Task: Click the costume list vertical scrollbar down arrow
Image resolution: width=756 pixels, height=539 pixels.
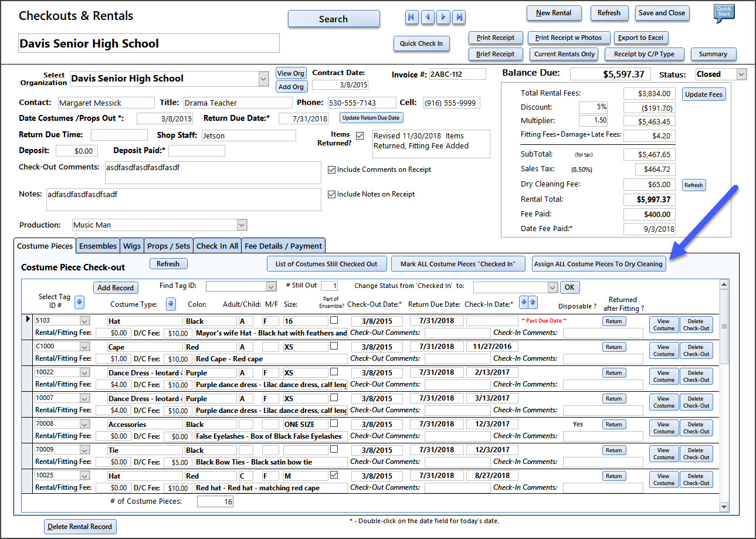Action: coord(724,507)
